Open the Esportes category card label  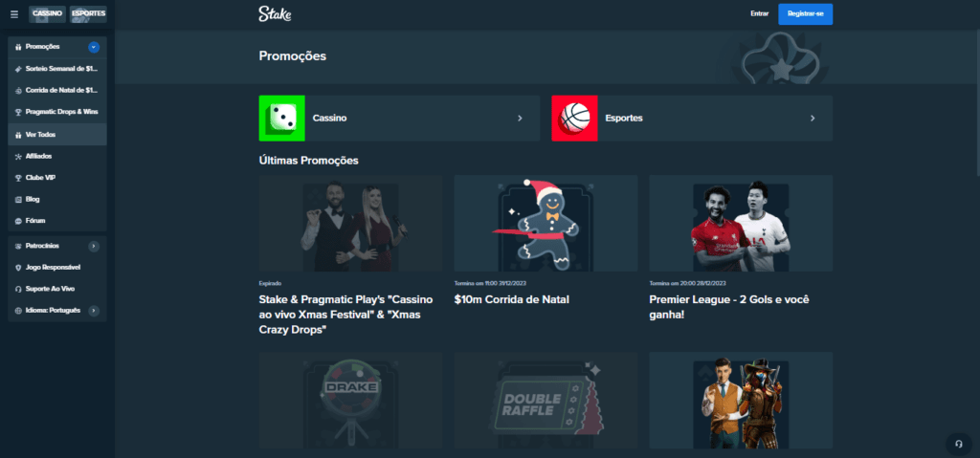624,119
